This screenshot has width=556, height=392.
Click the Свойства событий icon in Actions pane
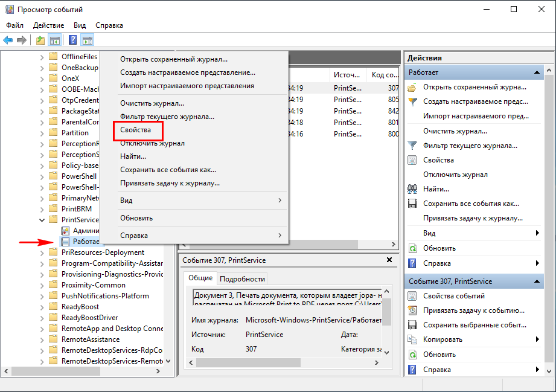[412, 296]
